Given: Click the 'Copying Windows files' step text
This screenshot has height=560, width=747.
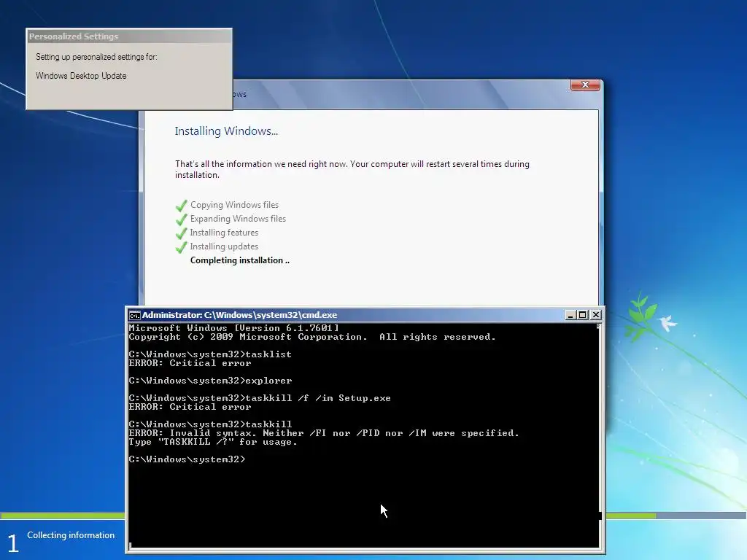Looking at the screenshot, I should 234,205.
